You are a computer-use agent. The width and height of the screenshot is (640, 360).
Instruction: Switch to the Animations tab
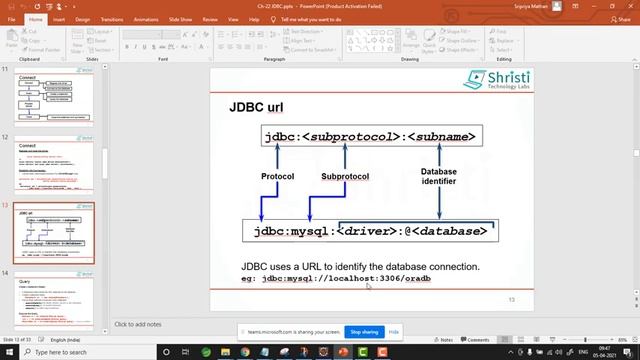click(146, 20)
